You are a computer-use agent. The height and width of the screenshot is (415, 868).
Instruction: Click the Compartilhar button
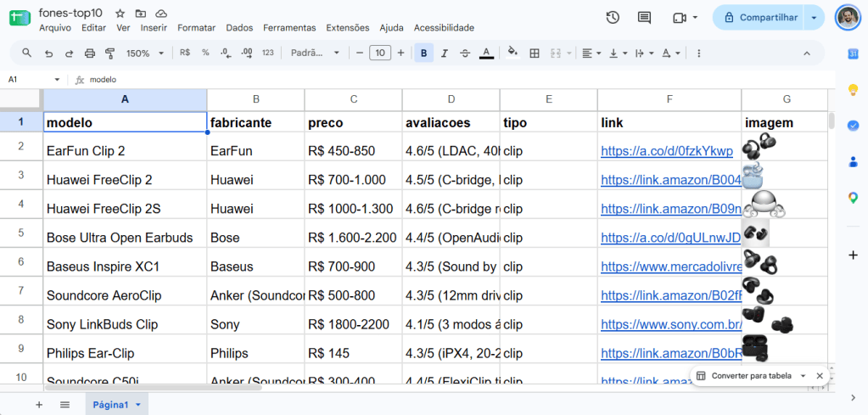pos(758,18)
